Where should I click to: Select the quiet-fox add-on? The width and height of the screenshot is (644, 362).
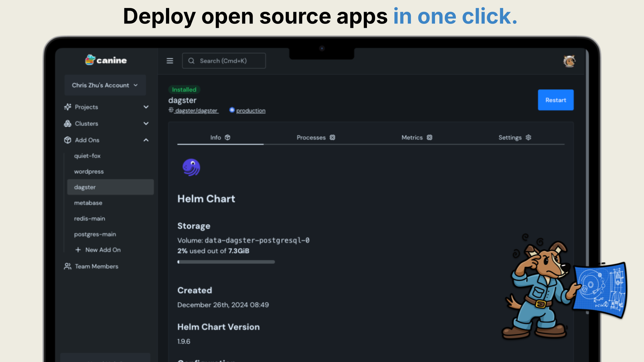(87, 156)
